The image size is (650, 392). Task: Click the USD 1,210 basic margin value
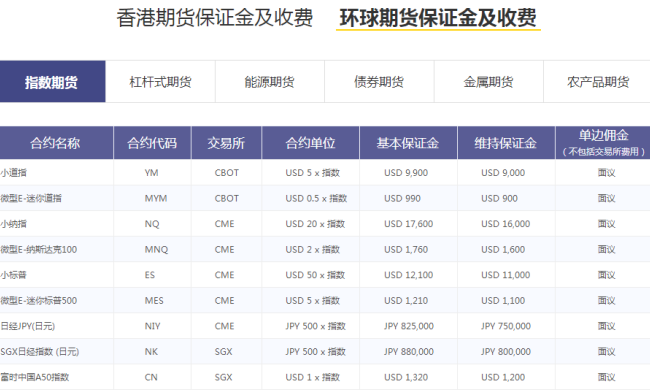click(x=406, y=301)
